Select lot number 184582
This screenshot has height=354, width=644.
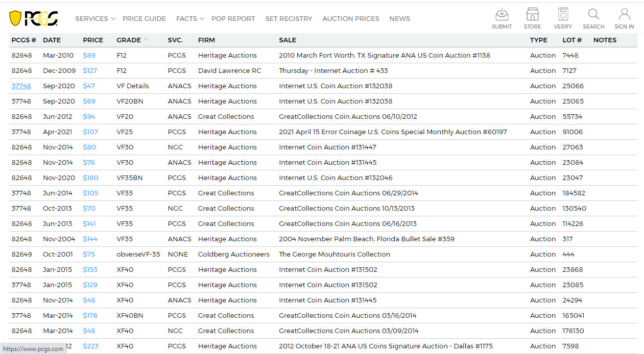tap(574, 193)
